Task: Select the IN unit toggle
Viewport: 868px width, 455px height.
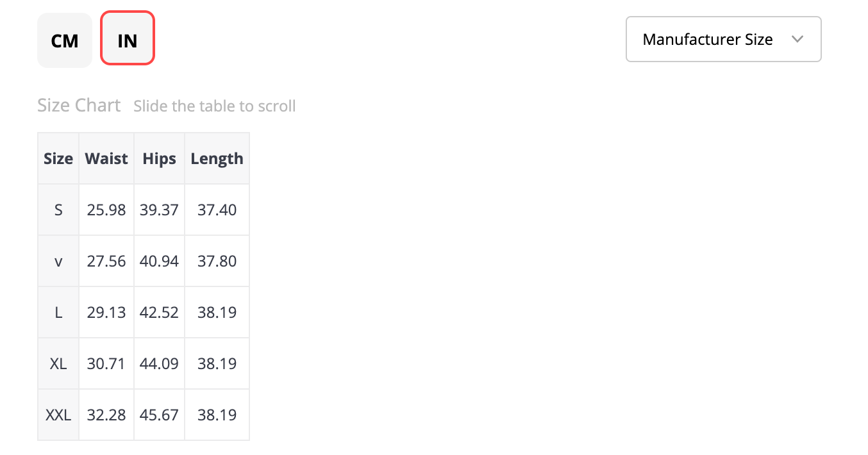Action: tap(128, 38)
